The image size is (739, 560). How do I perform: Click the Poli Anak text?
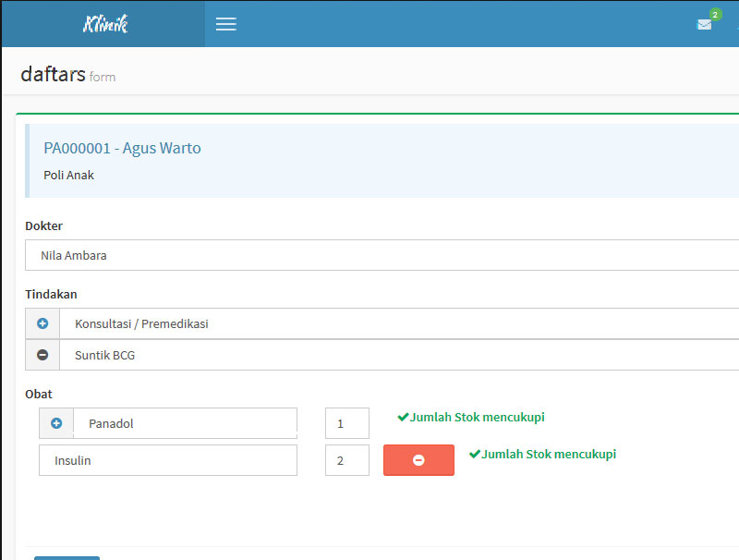click(68, 175)
